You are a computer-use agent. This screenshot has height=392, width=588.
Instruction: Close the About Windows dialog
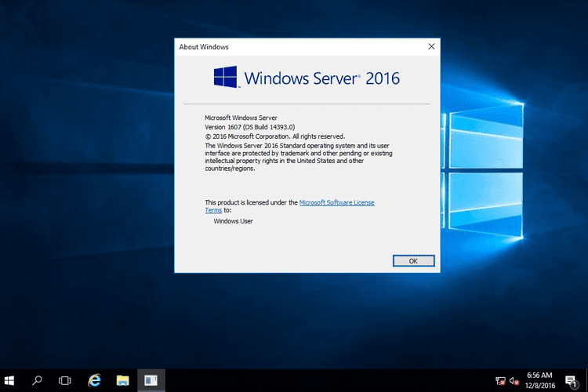click(431, 46)
